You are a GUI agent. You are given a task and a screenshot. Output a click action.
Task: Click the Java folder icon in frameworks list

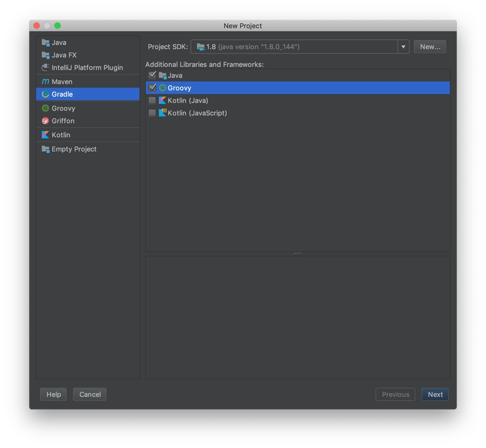coord(162,75)
